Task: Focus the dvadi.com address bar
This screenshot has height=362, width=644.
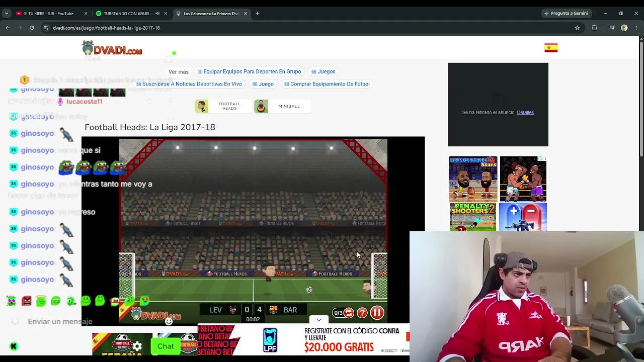Action: click(x=312, y=28)
